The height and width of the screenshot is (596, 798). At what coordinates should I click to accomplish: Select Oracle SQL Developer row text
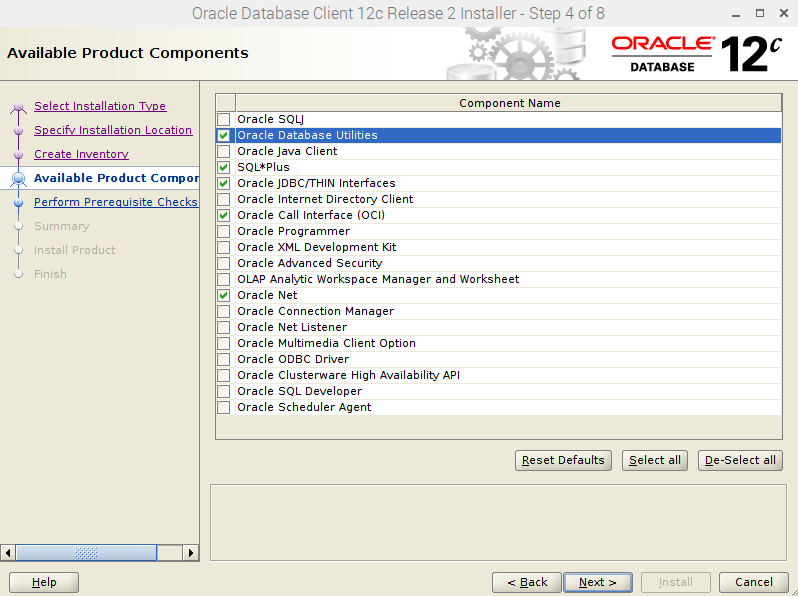point(300,391)
